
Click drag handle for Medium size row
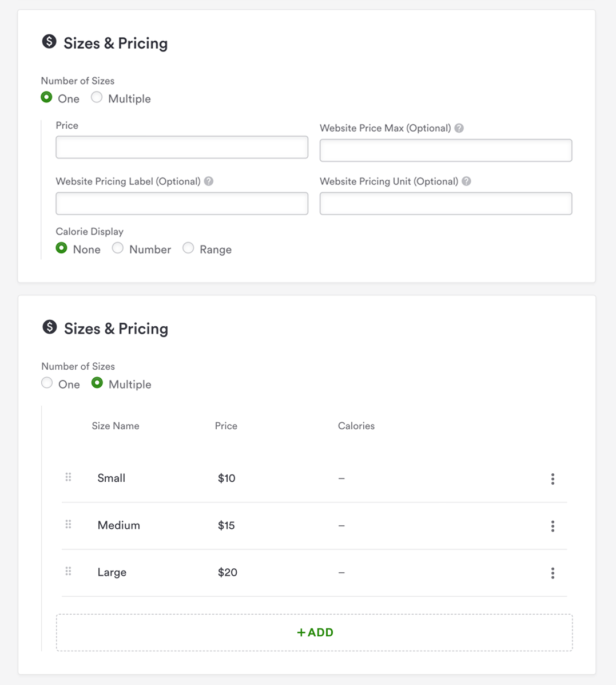(68, 524)
